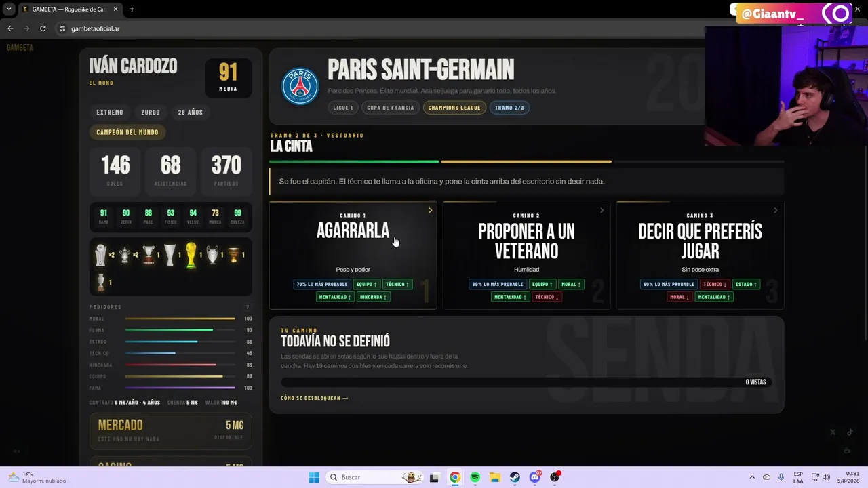Choose the PROPONER A UN VETERANO card
868x488 pixels.
(526, 255)
